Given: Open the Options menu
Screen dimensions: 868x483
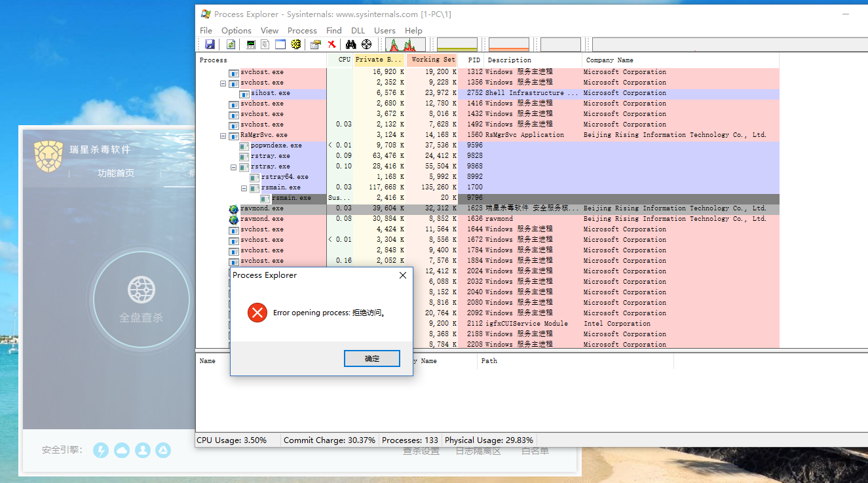Looking at the screenshot, I should [x=236, y=31].
